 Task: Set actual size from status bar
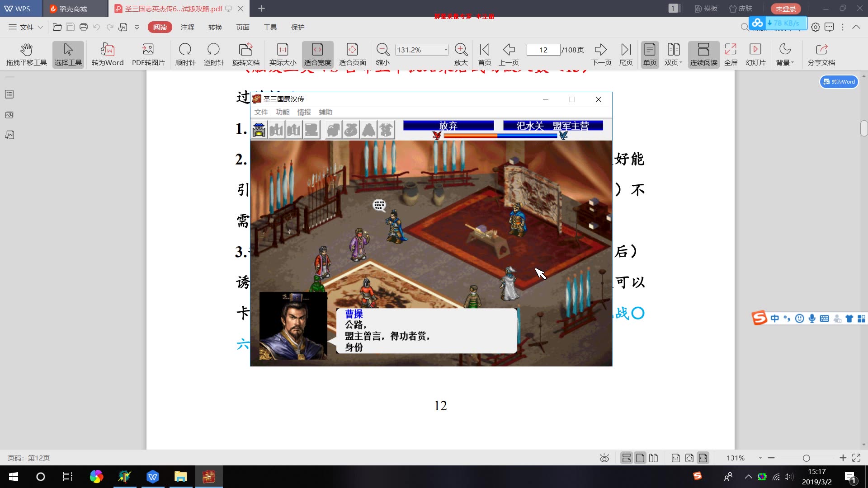coord(675,458)
